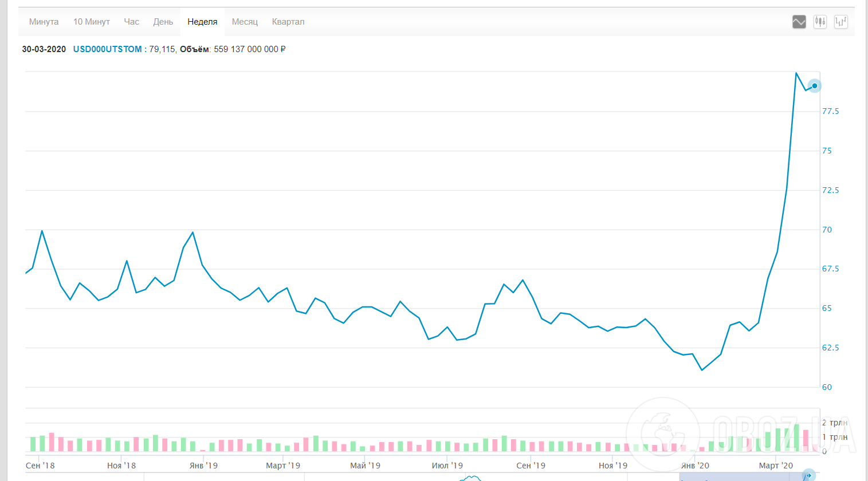Select the Месяц interval tab
Screen dimensions: 868x481
pos(245,22)
